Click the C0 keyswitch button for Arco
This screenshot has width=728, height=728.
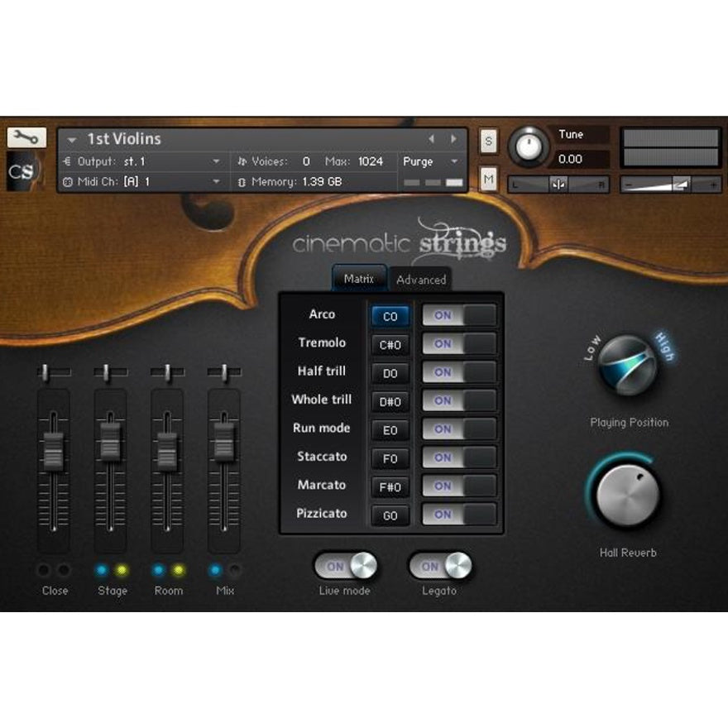(x=390, y=316)
